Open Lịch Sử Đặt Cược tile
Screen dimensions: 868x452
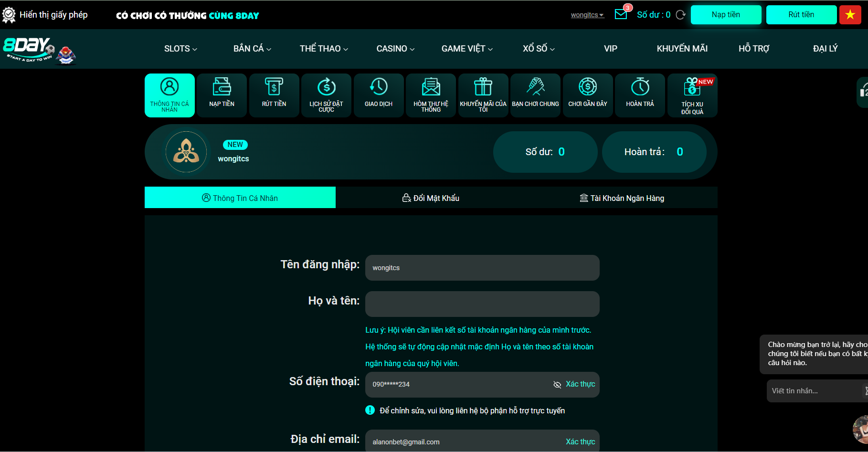pyautogui.click(x=326, y=95)
